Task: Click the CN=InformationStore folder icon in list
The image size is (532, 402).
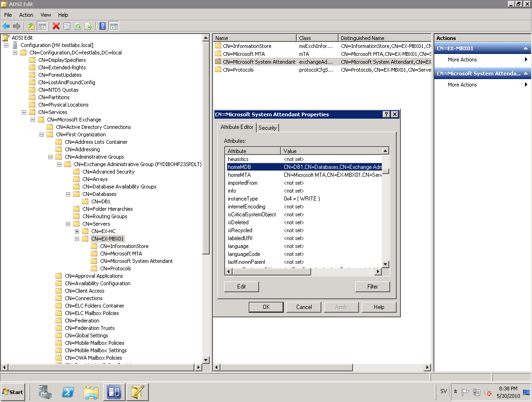Action: (218, 46)
